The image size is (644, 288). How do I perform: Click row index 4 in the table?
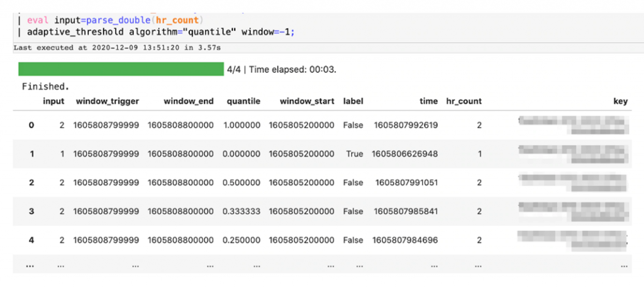pos(31,239)
